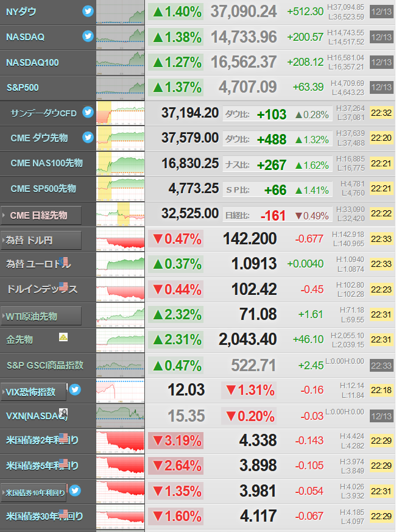
Task: Expand the CME 日経先物 button
Action: (x=41, y=215)
